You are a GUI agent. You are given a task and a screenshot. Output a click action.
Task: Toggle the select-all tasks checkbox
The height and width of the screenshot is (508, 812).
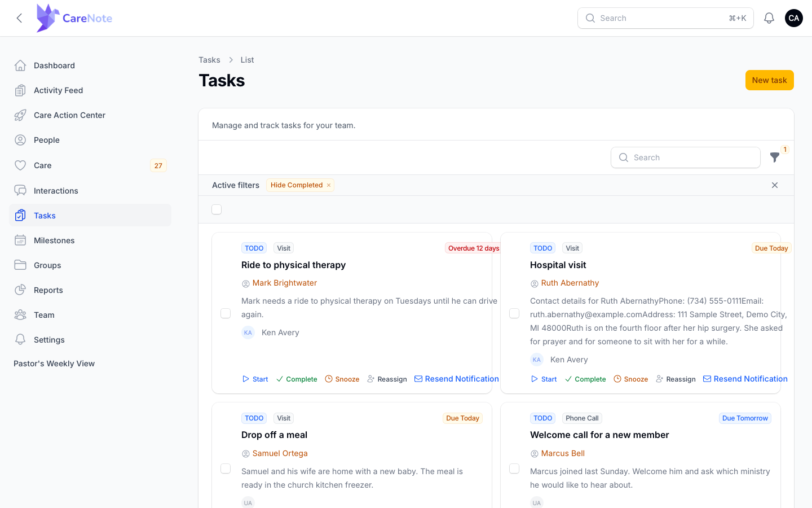(217, 209)
